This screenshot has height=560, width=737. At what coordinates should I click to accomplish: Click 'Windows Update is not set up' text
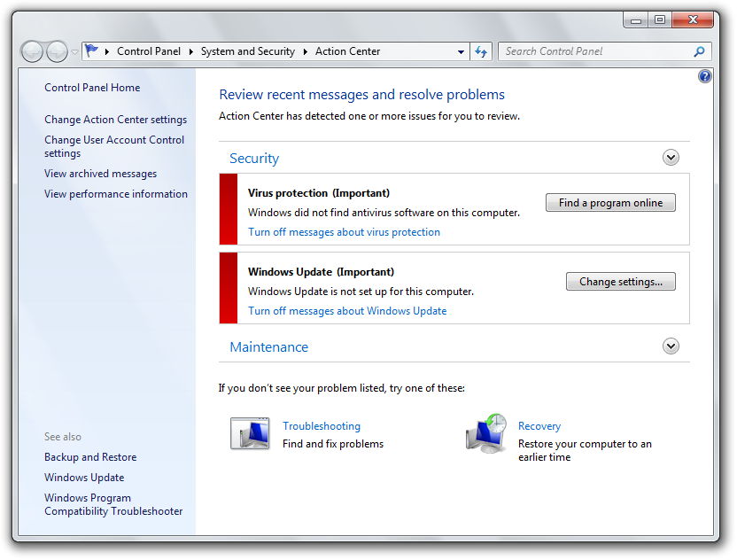click(361, 292)
